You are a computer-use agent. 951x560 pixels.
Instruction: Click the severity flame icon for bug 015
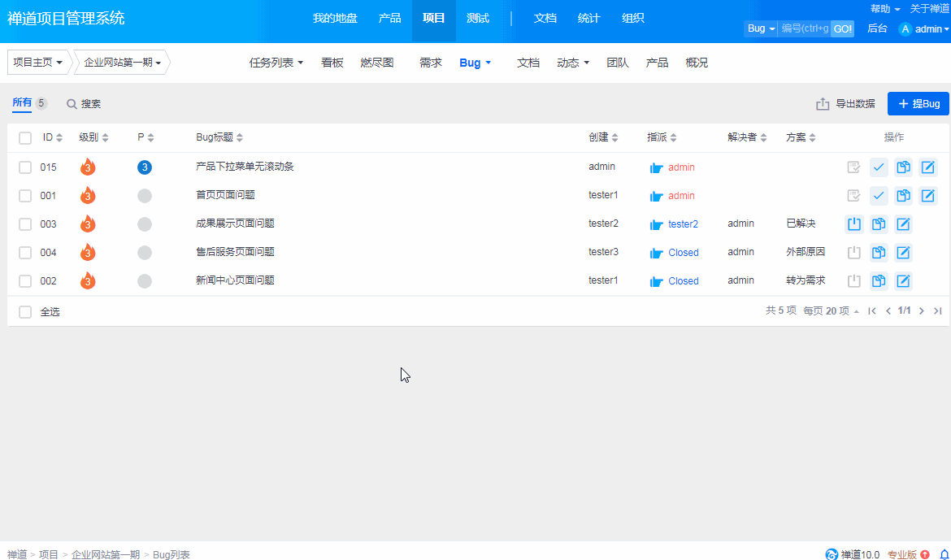pyautogui.click(x=88, y=167)
